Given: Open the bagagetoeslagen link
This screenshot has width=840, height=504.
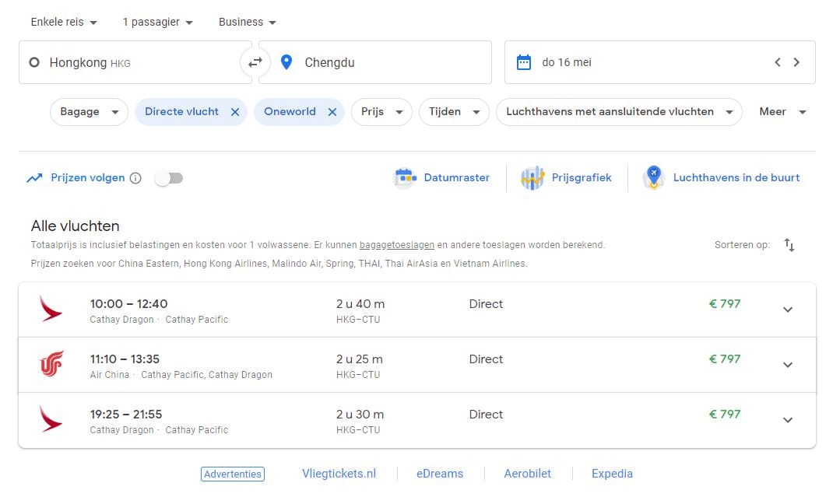Looking at the screenshot, I should (396, 245).
